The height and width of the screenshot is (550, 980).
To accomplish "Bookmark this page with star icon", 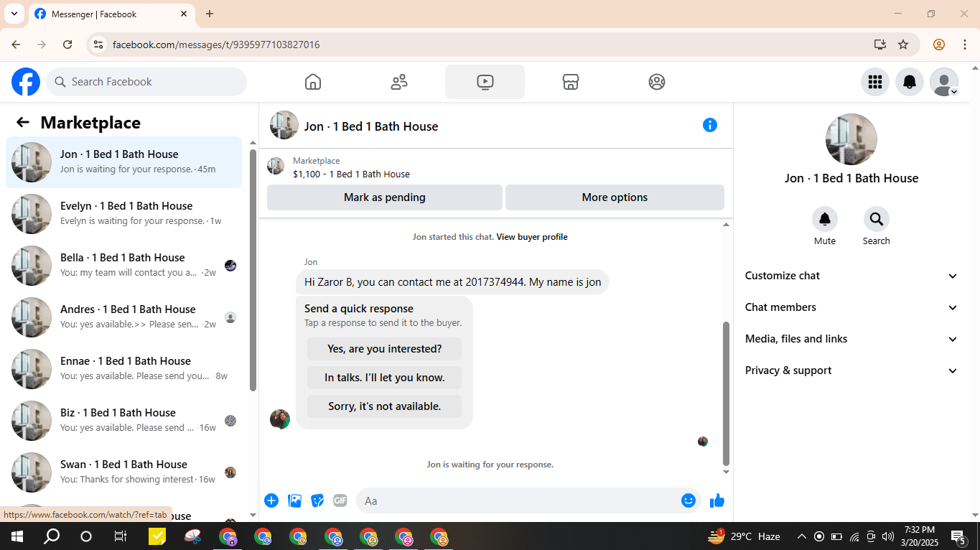I will [x=903, y=45].
